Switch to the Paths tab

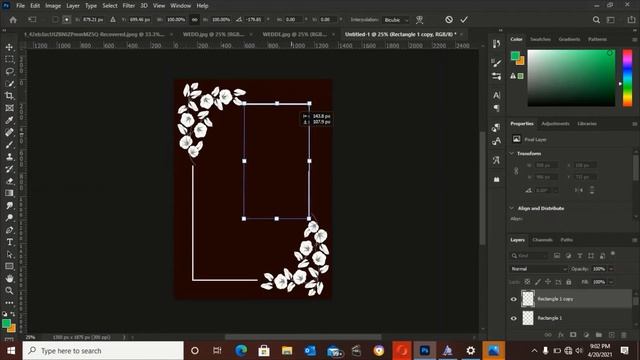[x=567, y=240]
